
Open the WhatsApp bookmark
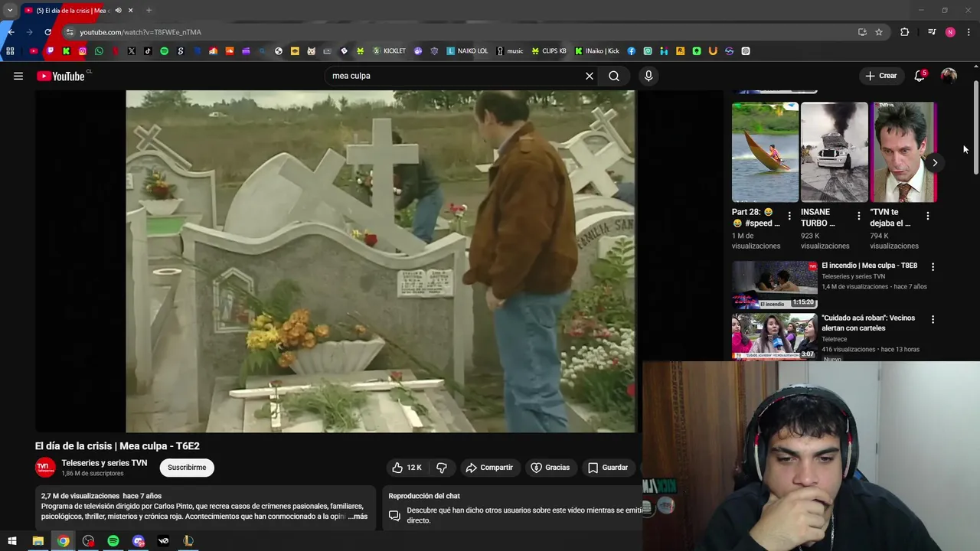click(99, 51)
